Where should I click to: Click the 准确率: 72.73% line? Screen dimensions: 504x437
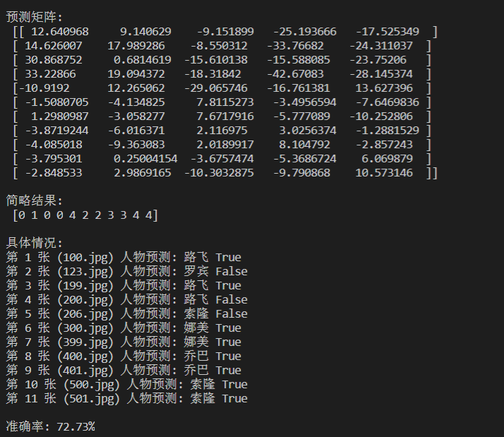pyautogui.click(x=50, y=426)
